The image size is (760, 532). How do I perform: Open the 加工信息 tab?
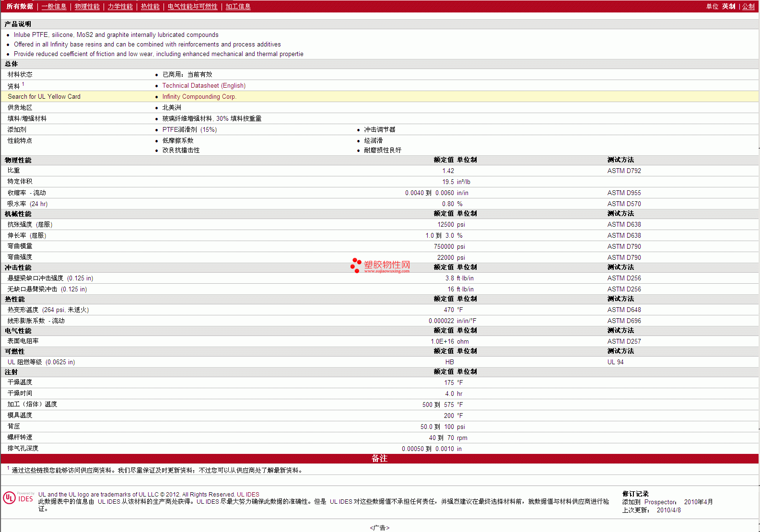[x=238, y=7]
